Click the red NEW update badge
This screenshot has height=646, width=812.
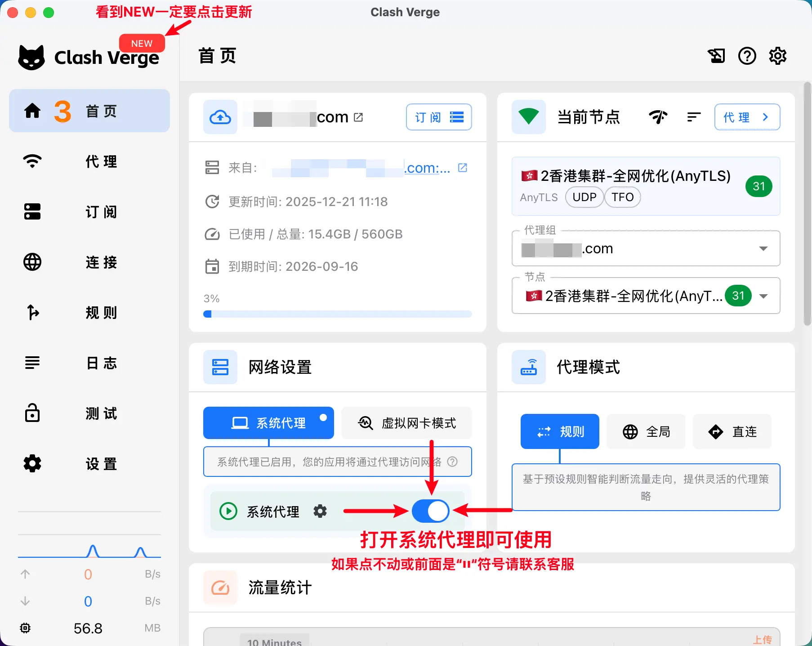142,44
